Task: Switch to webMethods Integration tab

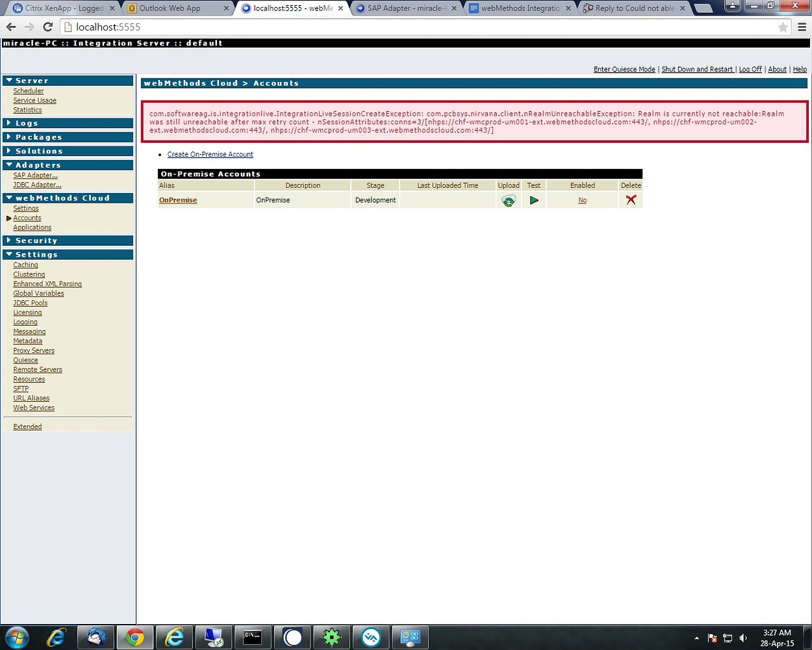Action: click(x=520, y=8)
